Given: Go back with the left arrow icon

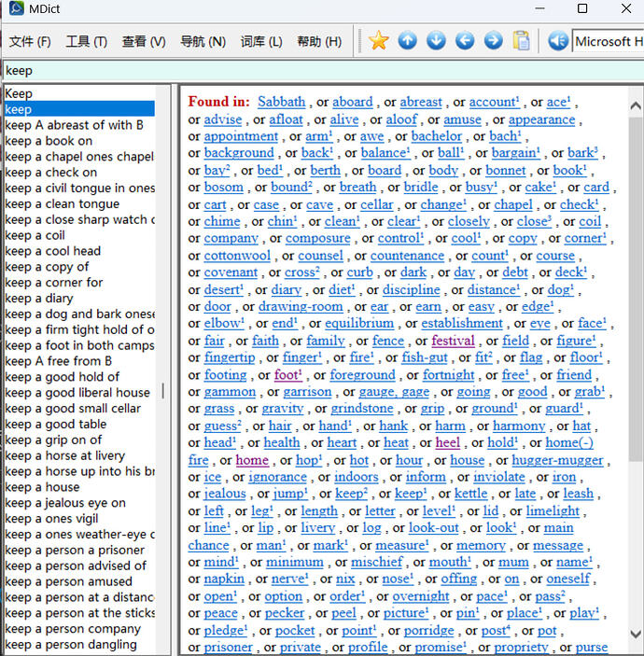Looking at the screenshot, I should point(465,40).
